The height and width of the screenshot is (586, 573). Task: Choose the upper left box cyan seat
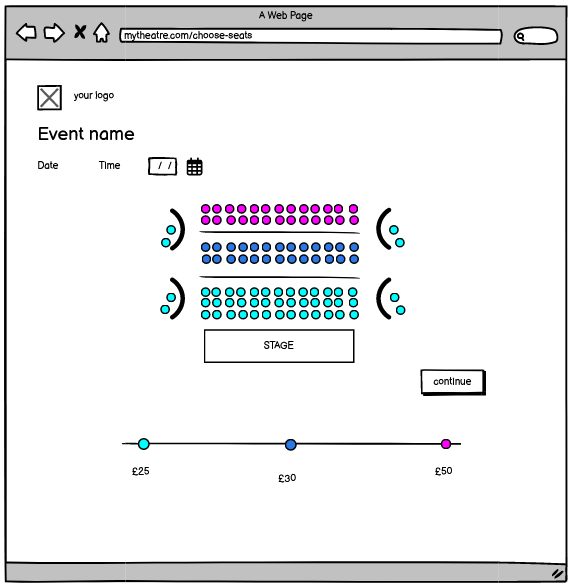(171, 230)
